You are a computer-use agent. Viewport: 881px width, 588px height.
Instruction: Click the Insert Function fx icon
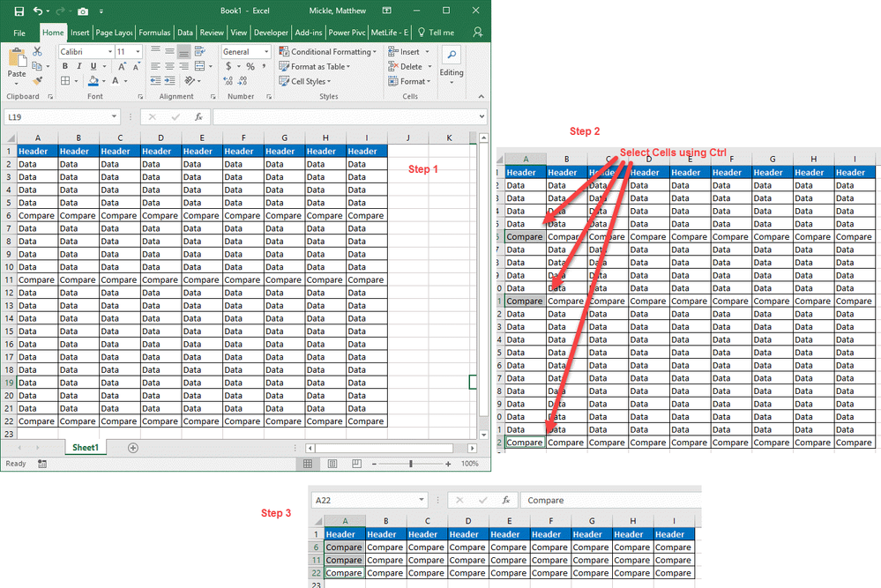point(198,116)
